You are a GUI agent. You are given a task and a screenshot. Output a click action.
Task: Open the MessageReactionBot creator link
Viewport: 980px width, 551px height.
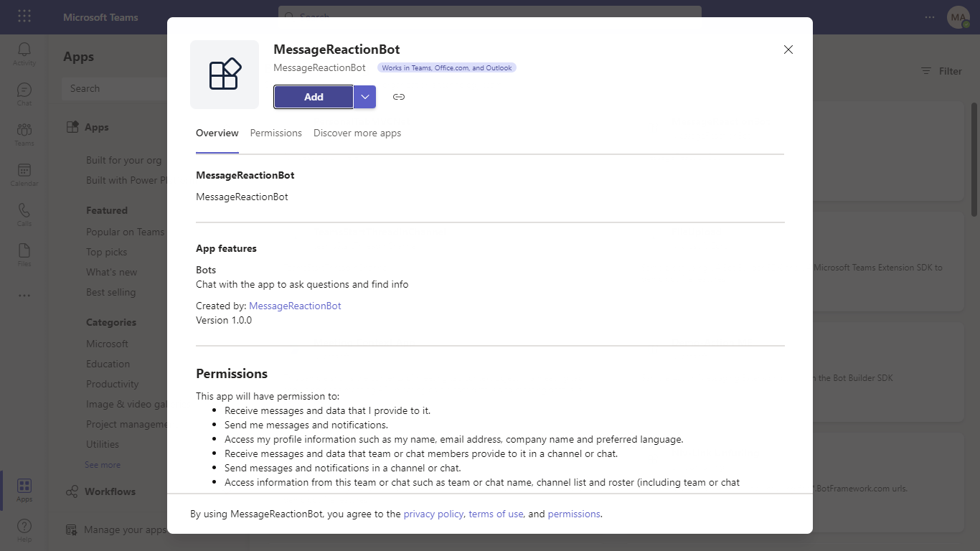(x=295, y=306)
